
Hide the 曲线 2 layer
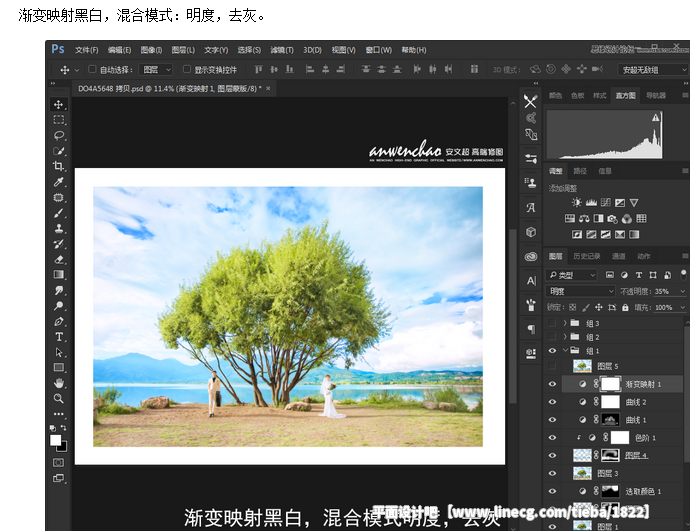(552, 402)
